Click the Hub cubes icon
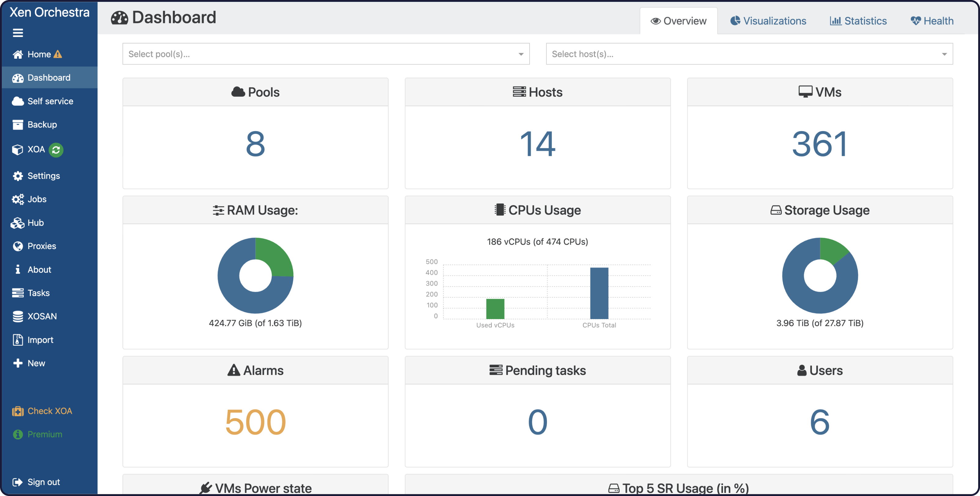The height and width of the screenshot is (496, 980). pyautogui.click(x=17, y=223)
